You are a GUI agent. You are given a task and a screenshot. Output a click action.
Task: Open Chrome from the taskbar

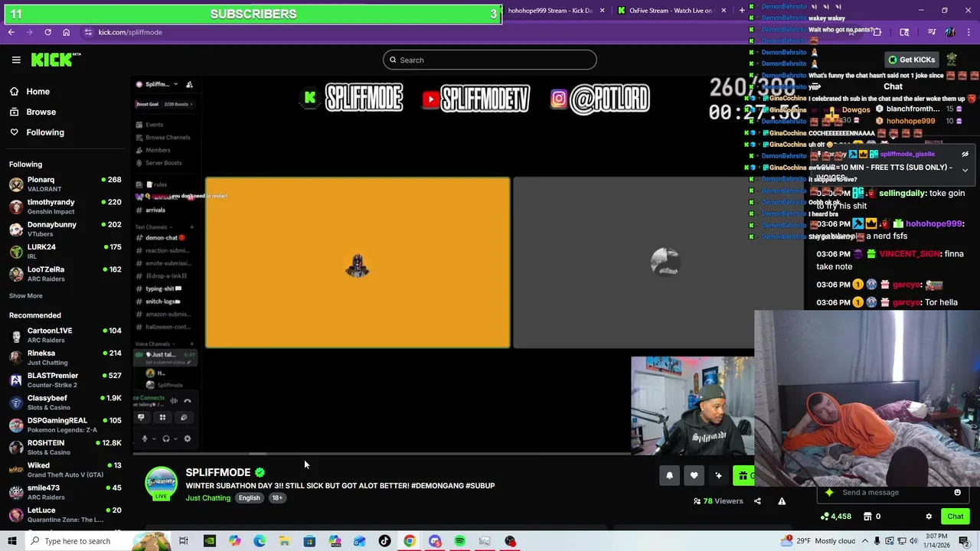410,541
